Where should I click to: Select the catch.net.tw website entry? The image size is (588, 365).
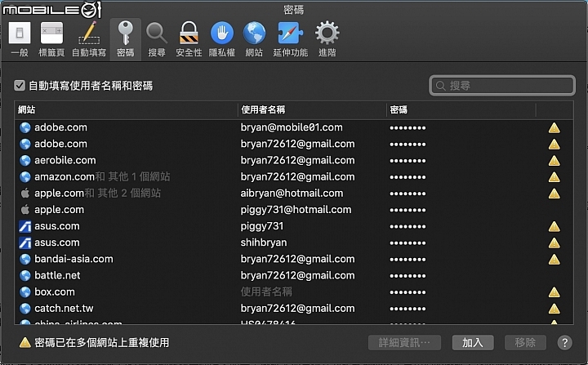64,309
